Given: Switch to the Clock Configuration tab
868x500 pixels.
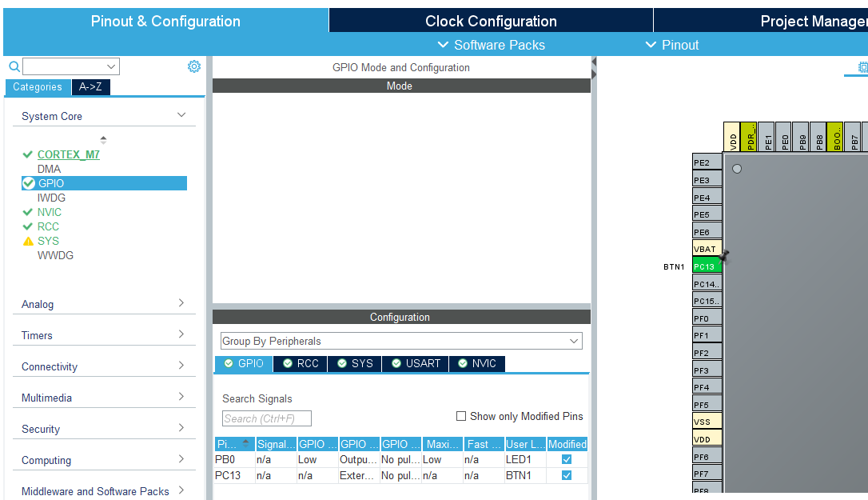Looking at the screenshot, I should tap(491, 21).
